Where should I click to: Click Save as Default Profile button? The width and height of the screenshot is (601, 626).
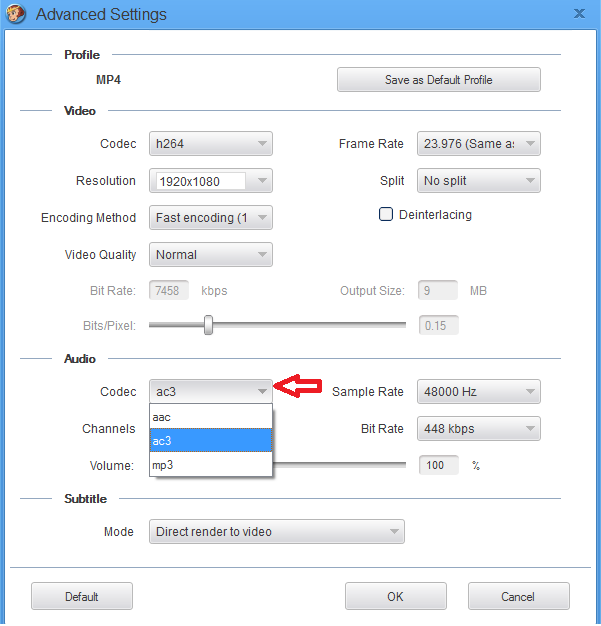[x=438, y=79]
